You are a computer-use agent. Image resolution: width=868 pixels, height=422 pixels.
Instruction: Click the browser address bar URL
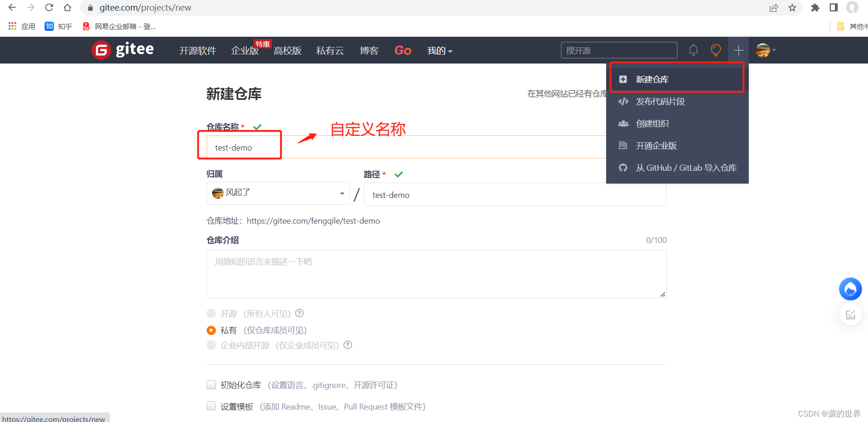coord(145,8)
